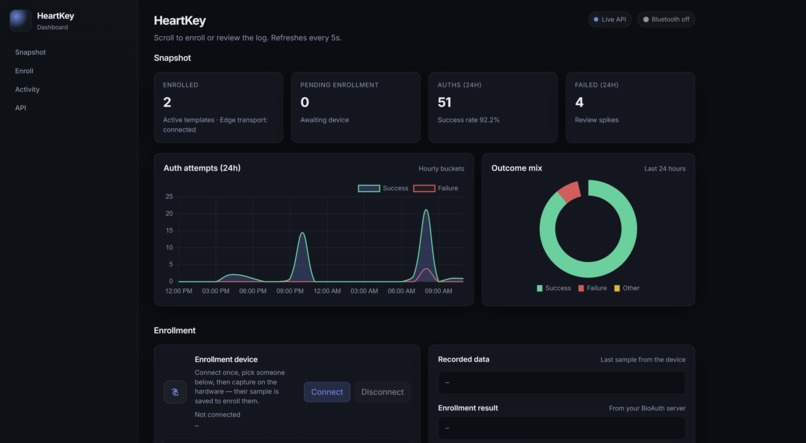Click the 'Hourly buckets' label

pos(441,169)
